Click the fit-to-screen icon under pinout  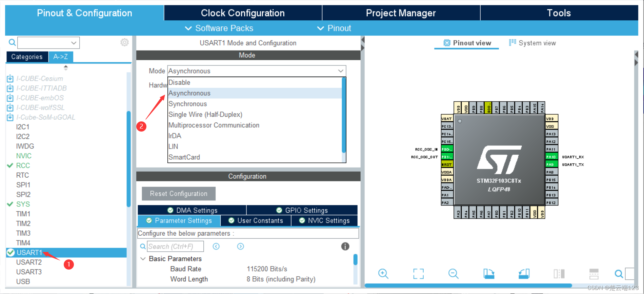(x=419, y=274)
